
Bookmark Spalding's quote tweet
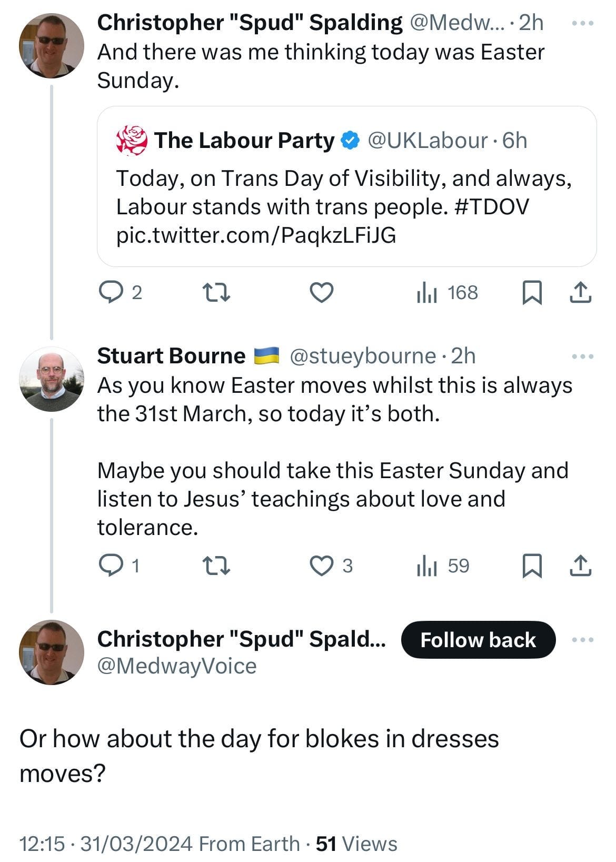click(x=532, y=293)
